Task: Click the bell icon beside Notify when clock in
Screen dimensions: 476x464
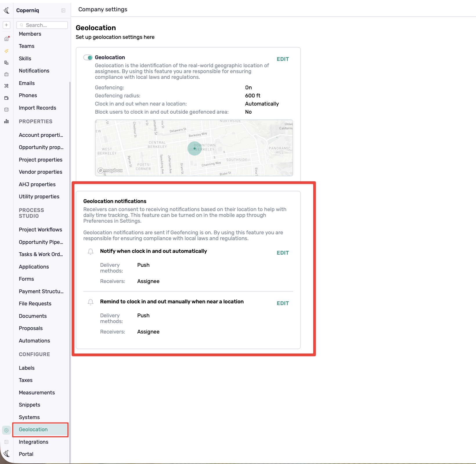Action: click(x=91, y=251)
